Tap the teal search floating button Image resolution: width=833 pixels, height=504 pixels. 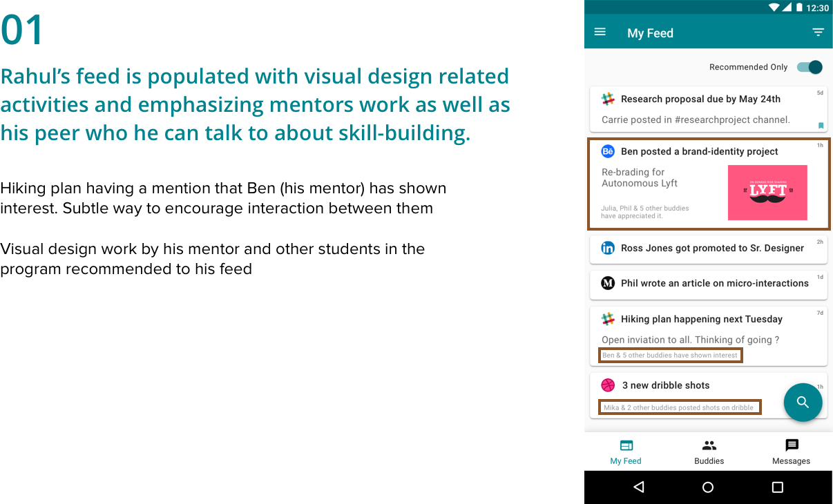pos(803,402)
